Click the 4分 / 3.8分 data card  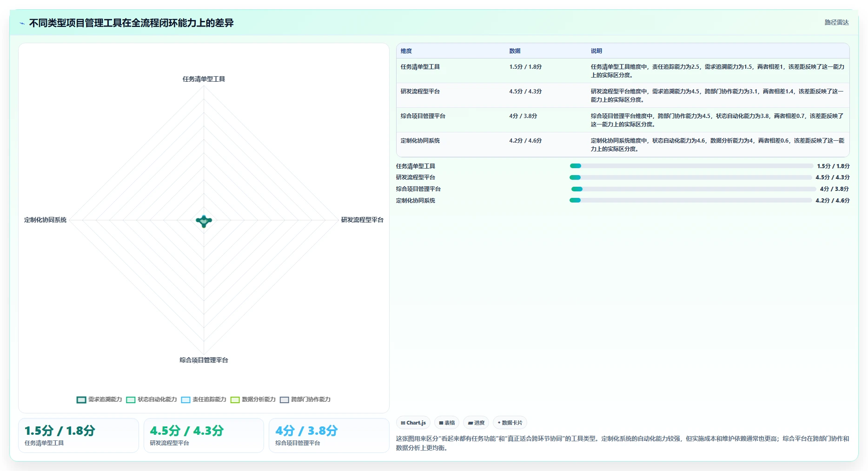coord(329,435)
